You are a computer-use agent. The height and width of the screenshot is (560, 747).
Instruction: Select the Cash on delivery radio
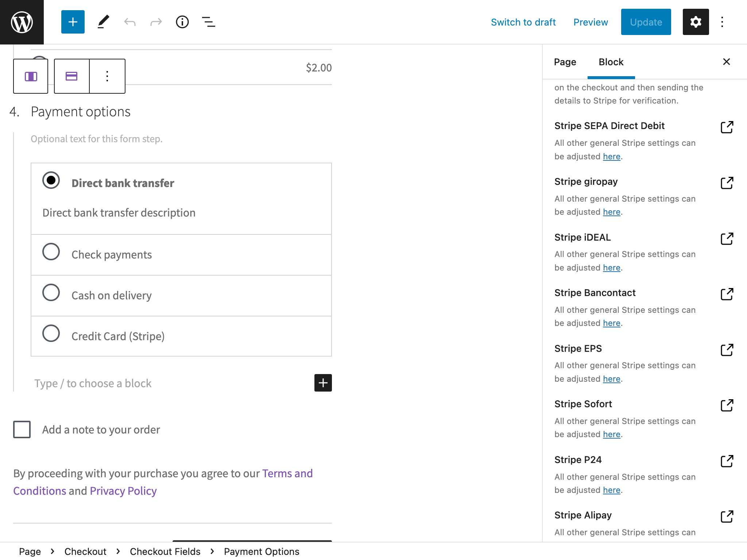tap(51, 292)
